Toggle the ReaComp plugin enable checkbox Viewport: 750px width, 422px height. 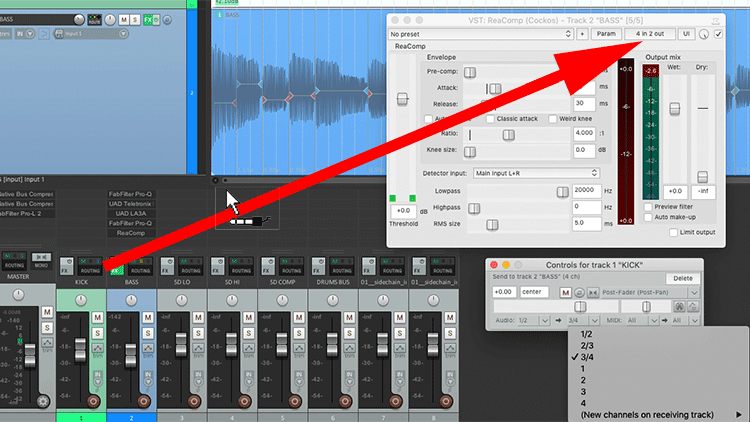click(718, 34)
